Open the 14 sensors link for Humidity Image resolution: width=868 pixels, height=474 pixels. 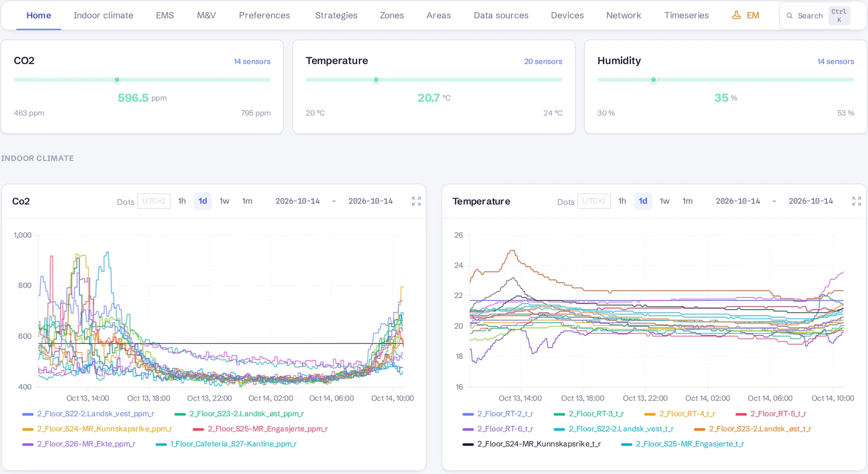coord(835,62)
